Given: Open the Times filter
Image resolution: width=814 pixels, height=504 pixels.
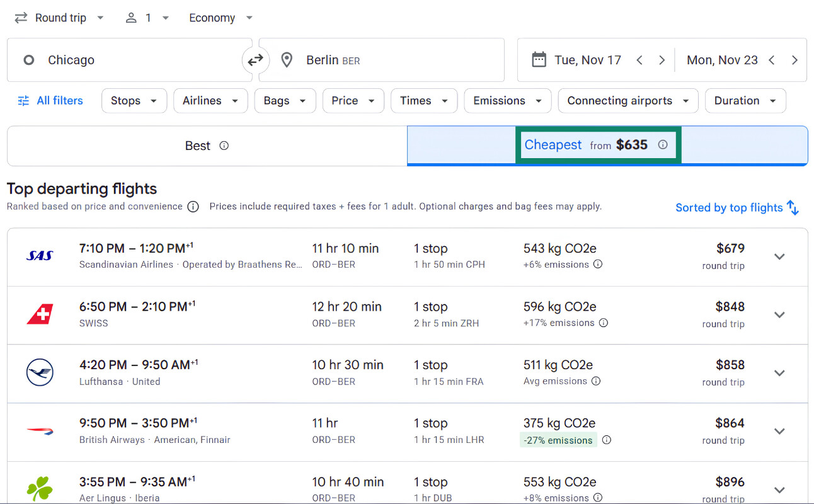Looking at the screenshot, I should click(x=424, y=101).
